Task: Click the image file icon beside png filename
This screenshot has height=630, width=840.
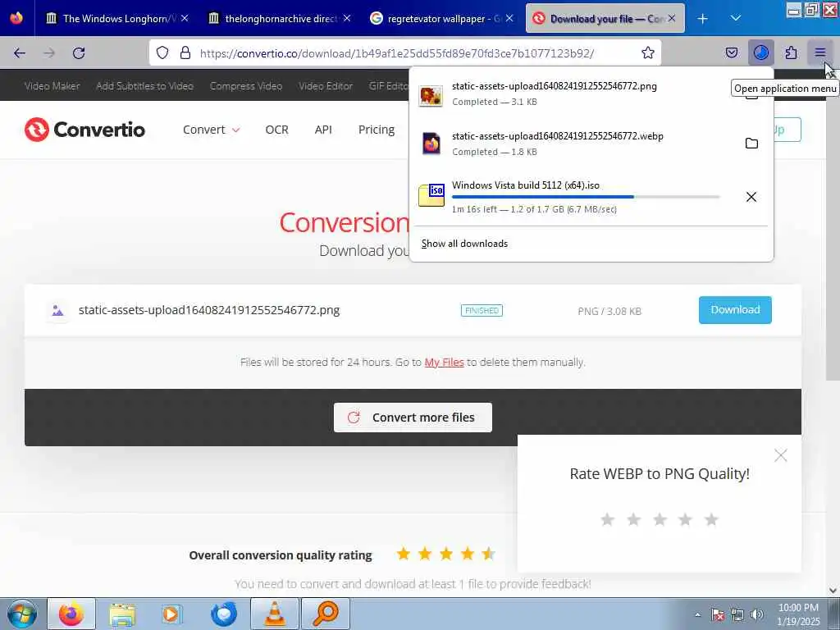Action: (x=58, y=310)
